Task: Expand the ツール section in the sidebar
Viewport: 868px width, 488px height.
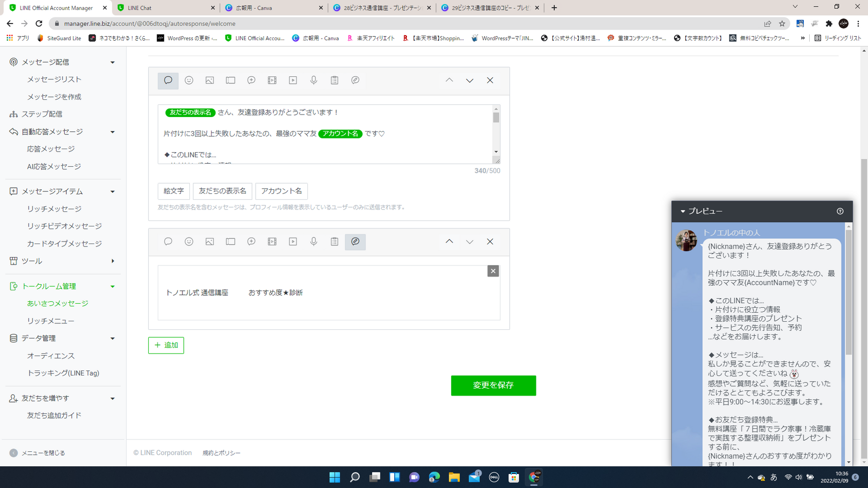Action: click(x=113, y=261)
